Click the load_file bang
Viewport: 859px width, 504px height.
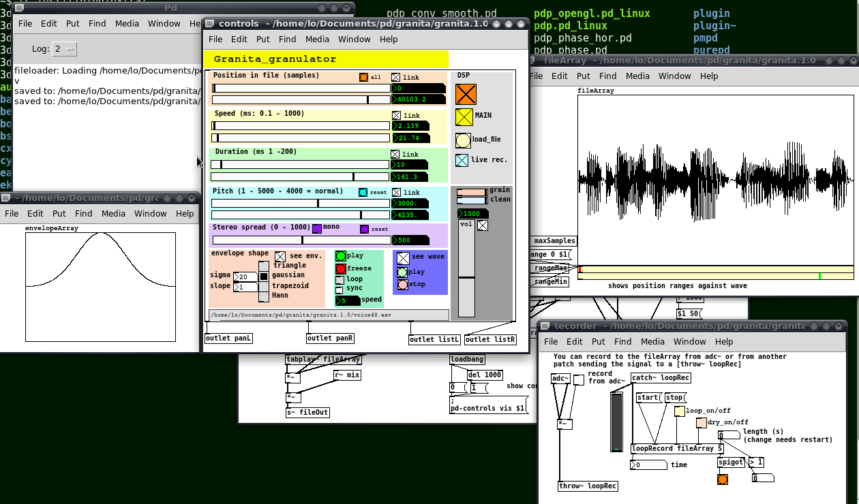pyautogui.click(x=463, y=139)
